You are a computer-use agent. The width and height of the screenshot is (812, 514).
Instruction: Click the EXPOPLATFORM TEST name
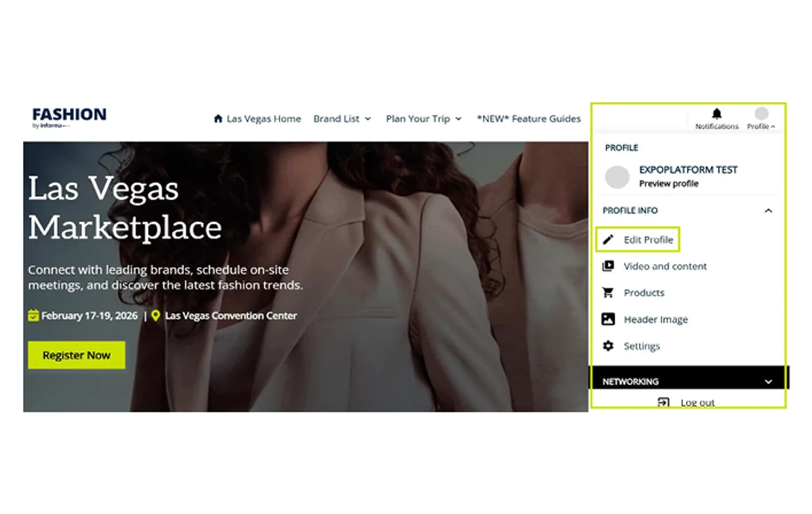[688, 170]
